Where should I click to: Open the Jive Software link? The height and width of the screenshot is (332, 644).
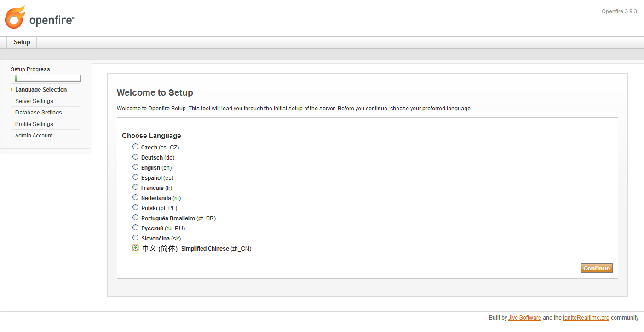(x=525, y=318)
